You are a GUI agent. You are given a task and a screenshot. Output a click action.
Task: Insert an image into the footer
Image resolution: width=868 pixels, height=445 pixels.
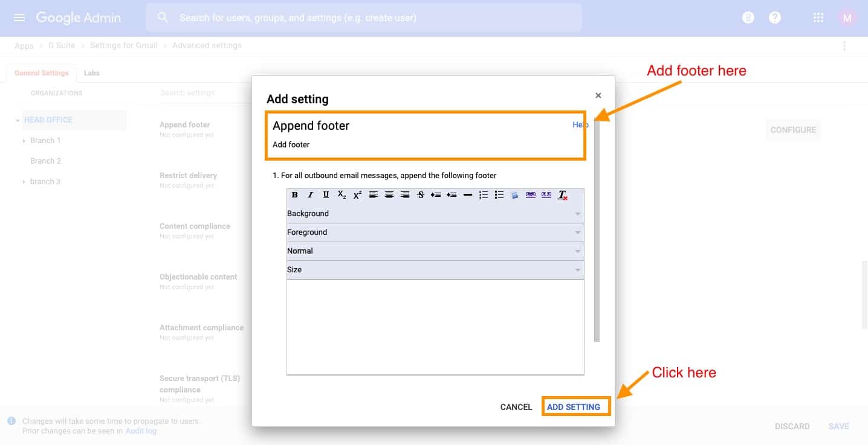pos(514,195)
